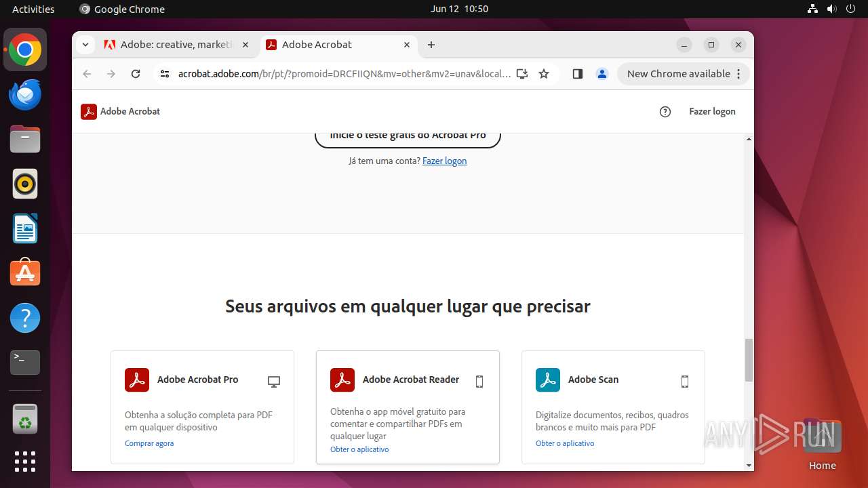The height and width of the screenshot is (488, 868).
Task: Open the Files manager dock icon
Action: (25, 140)
